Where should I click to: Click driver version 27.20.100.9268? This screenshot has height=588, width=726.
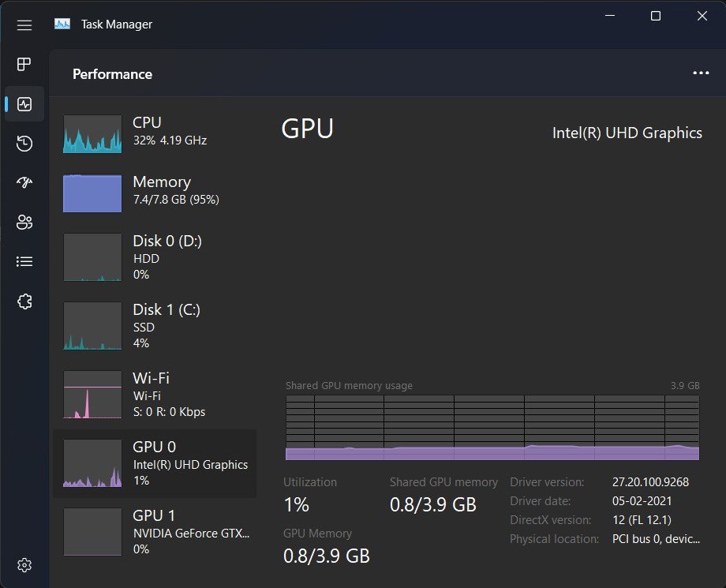point(650,482)
